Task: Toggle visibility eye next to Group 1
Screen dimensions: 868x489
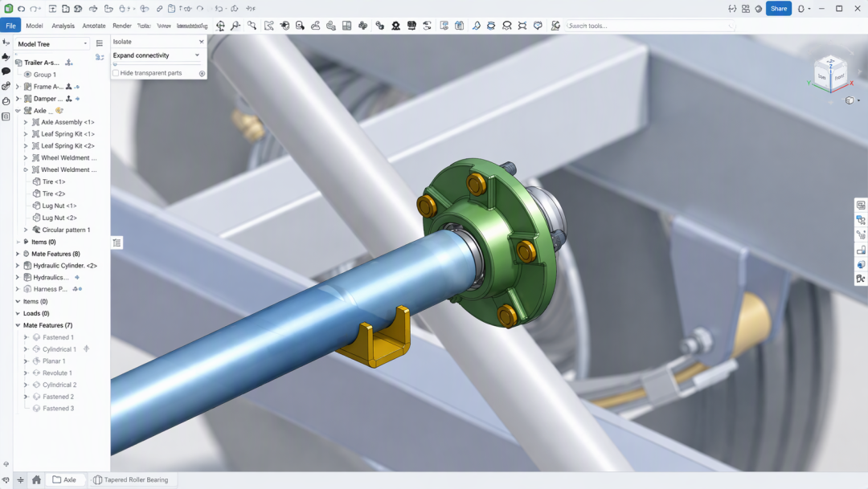Action: [27, 75]
